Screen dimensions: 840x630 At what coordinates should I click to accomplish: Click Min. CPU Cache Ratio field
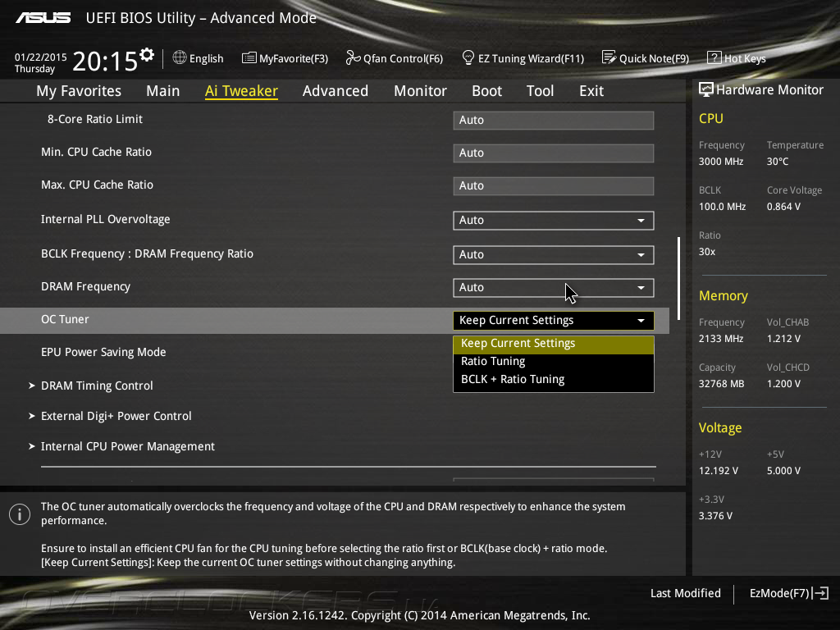(554, 153)
